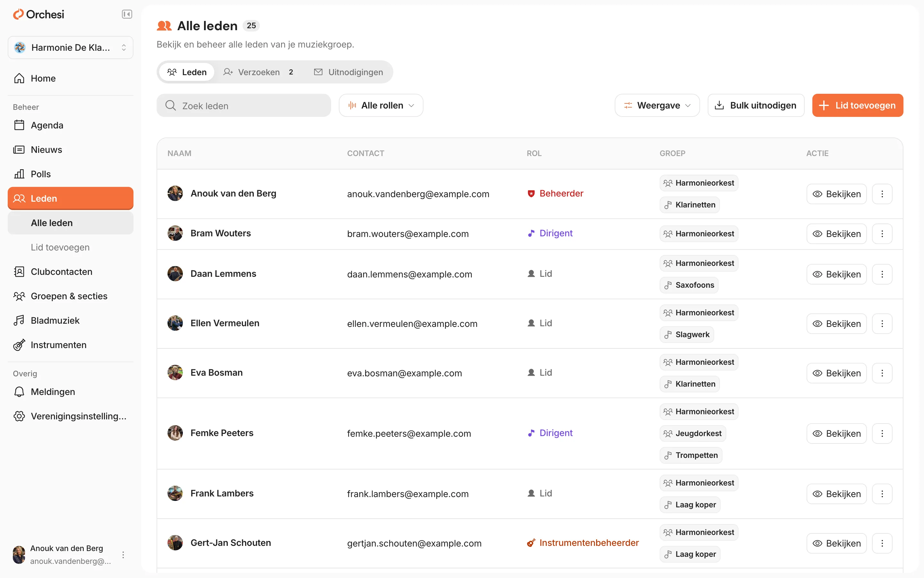View Eva Bosman with Bekijken

836,373
